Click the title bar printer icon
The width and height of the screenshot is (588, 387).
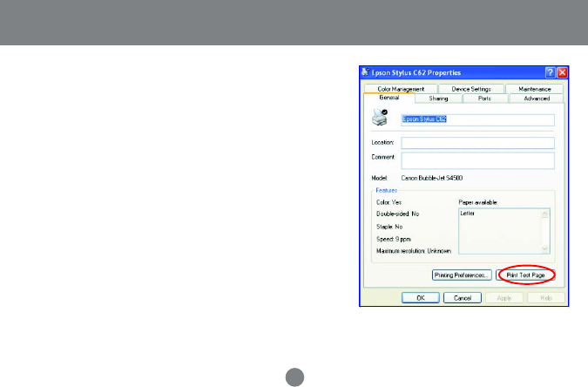(365, 72)
